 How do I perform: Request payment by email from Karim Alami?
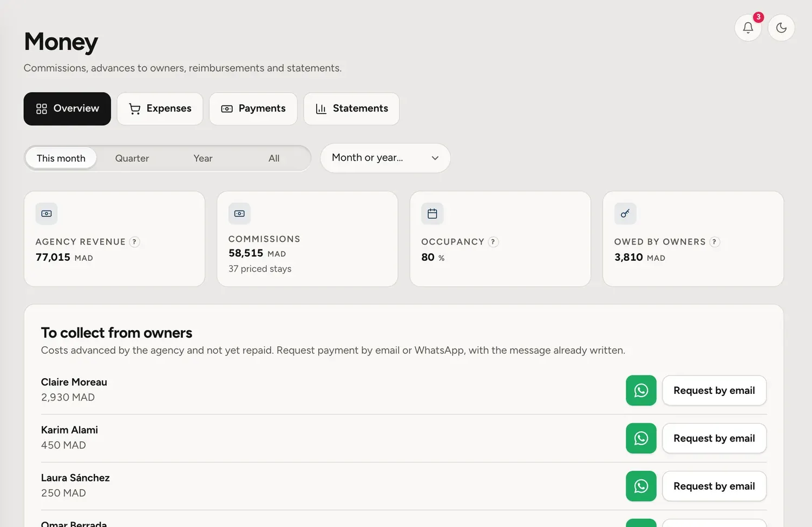715,438
